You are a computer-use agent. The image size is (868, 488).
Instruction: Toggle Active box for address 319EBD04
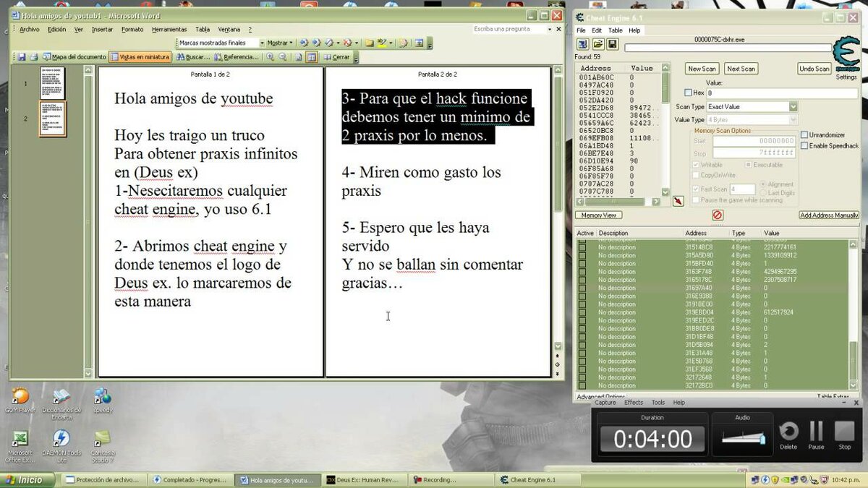(x=582, y=312)
